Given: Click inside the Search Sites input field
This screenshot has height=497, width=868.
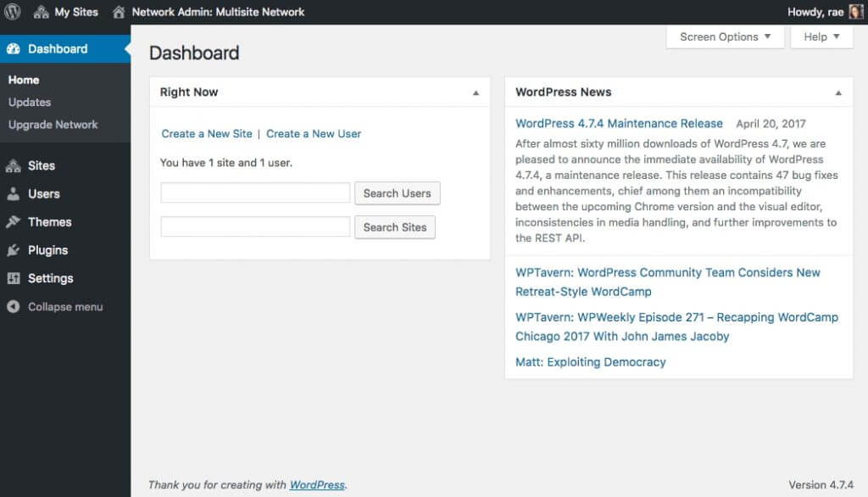Looking at the screenshot, I should click(254, 226).
